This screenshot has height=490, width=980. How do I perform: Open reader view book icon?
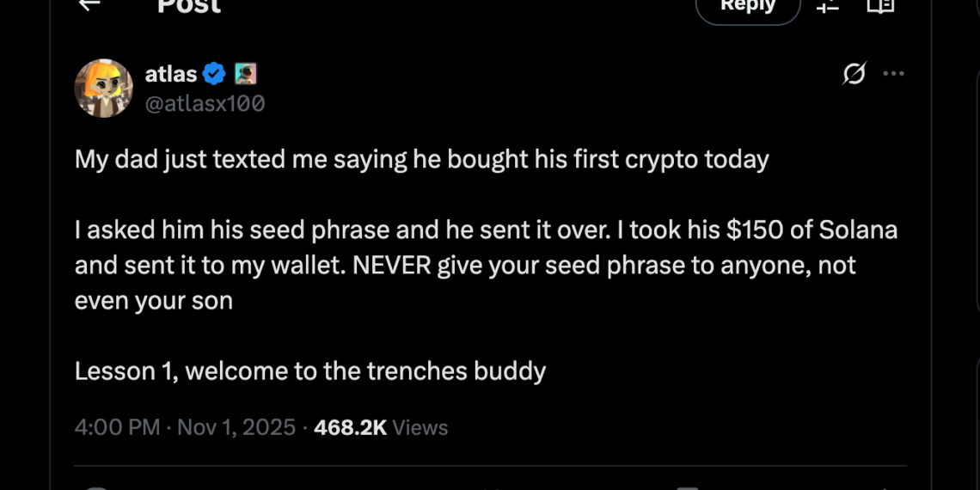coord(880,6)
